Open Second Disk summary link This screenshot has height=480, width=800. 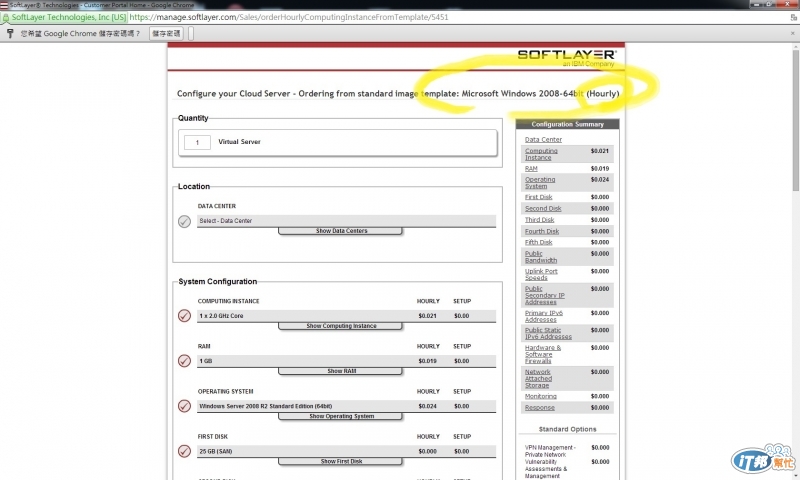543,209
